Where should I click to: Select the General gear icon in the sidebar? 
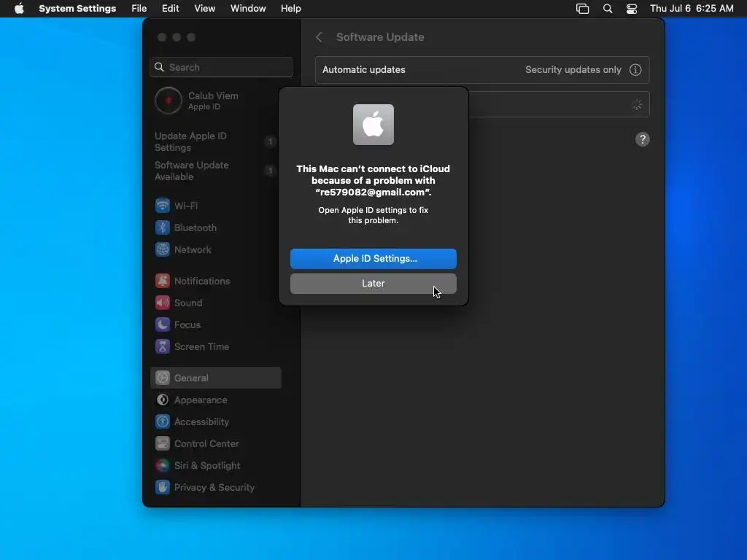[x=163, y=378]
